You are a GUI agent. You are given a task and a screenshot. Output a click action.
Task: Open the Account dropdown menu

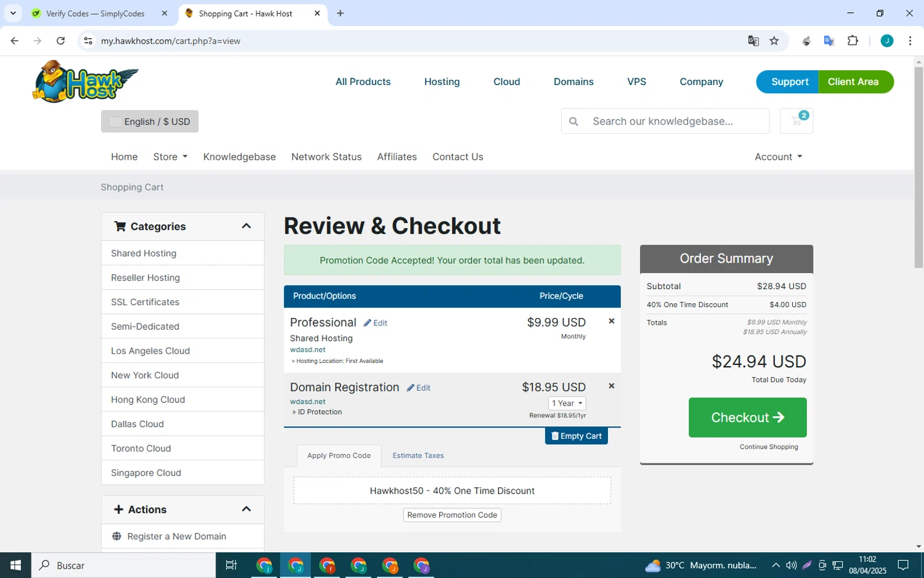pyautogui.click(x=779, y=157)
